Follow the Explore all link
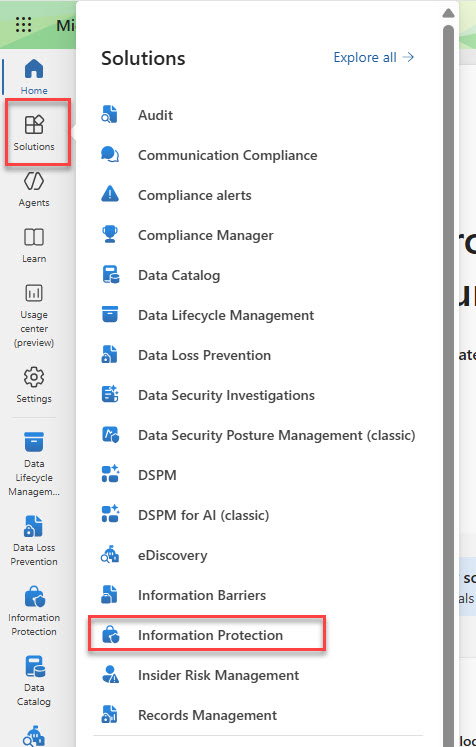The image size is (476, 747). pyautogui.click(x=374, y=58)
